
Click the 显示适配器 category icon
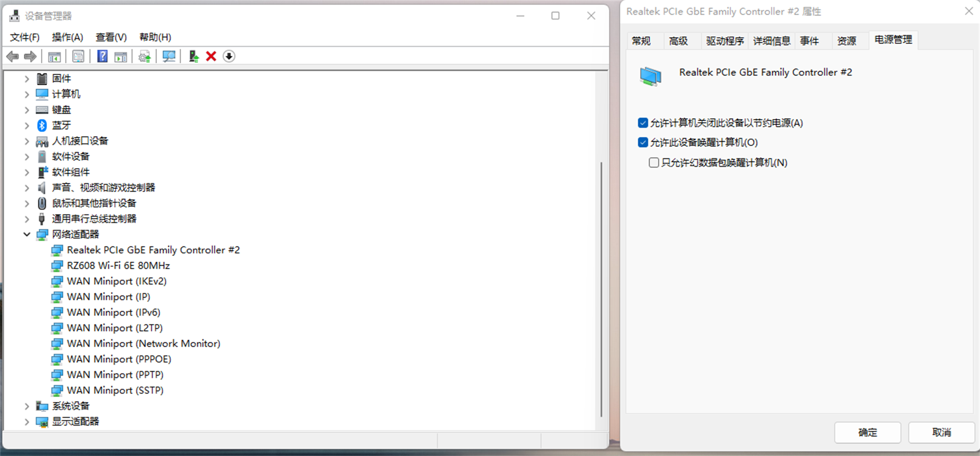pos(42,422)
